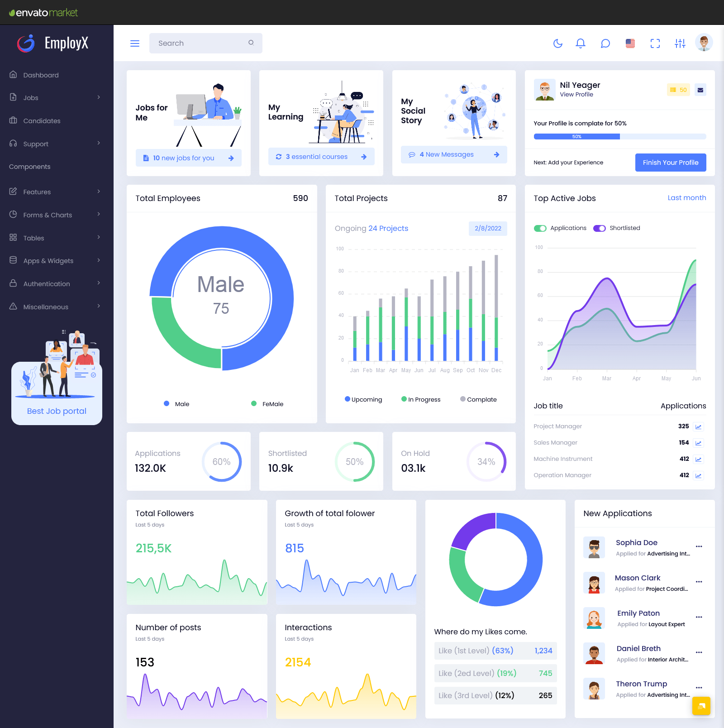The height and width of the screenshot is (728, 724).
Task: Switch language using the US flag icon
Action: point(630,43)
